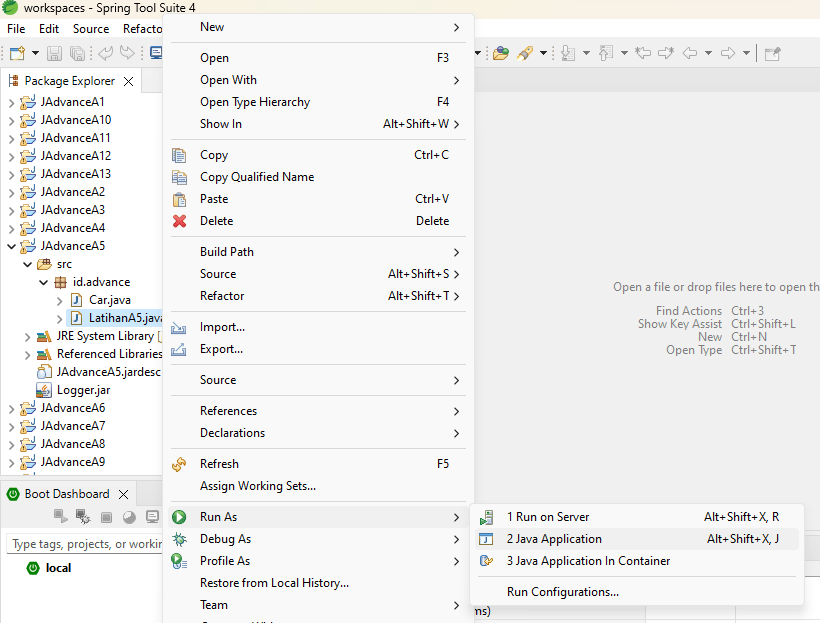
Task: Click the Open Type folder toolbar icon
Action: pyautogui.click(x=500, y=53)
